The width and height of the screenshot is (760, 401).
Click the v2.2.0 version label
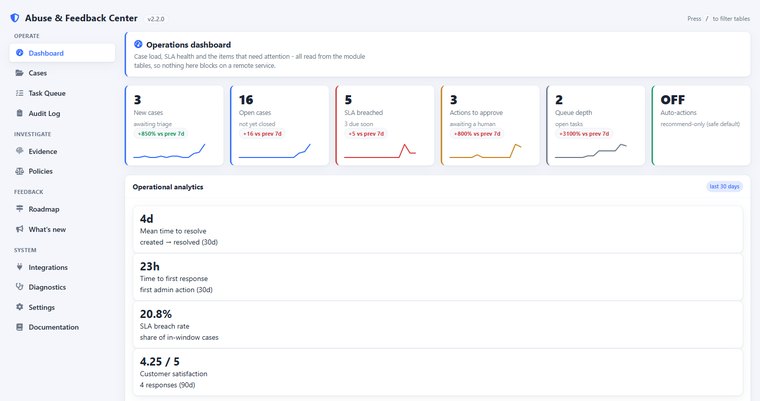156,19
